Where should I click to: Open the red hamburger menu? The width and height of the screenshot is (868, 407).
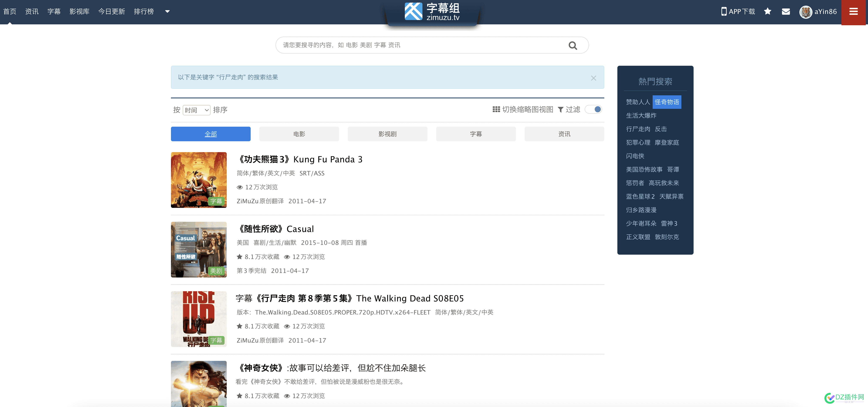pos(853,12)
